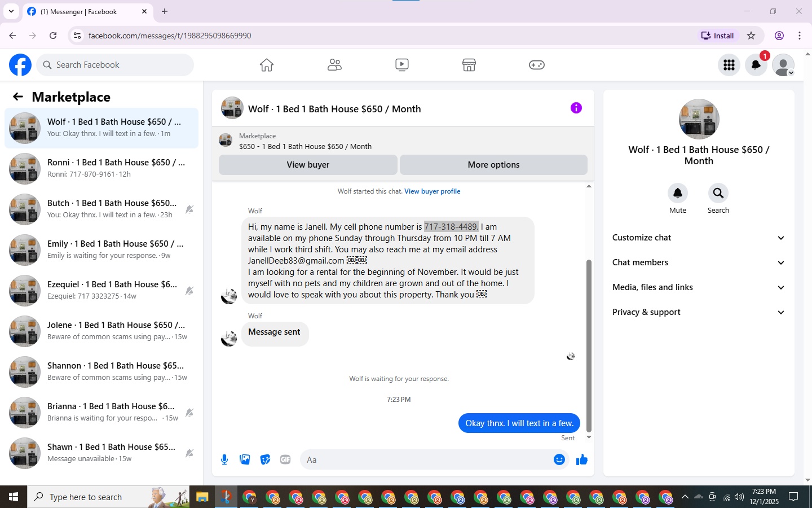Viewport: 812px width, 508px height.
Task: Send a thumbs-up like
Action: (x=582, y=459)
